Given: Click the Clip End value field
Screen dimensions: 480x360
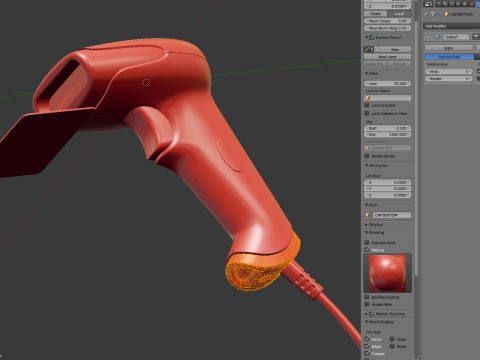Looking at the screenshot, I should (388, 134).
